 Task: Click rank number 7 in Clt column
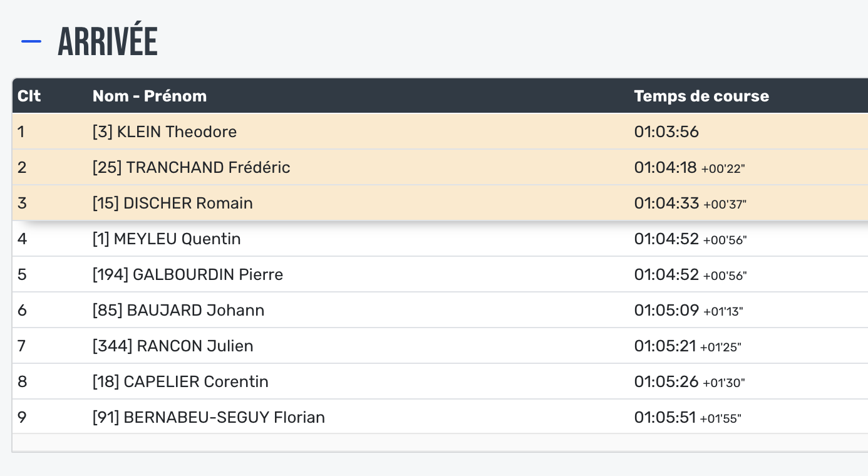tap(22, 346)
